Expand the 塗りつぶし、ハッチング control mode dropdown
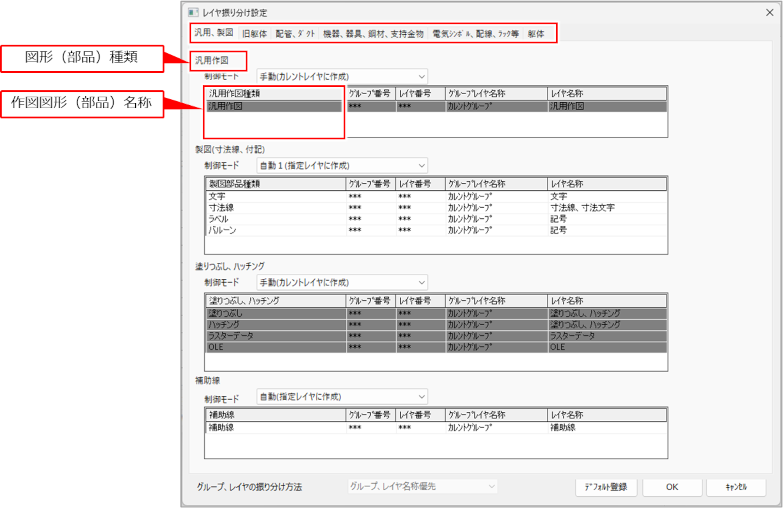Viewport: 783px width, 508px height. click(x=341, y=283)
